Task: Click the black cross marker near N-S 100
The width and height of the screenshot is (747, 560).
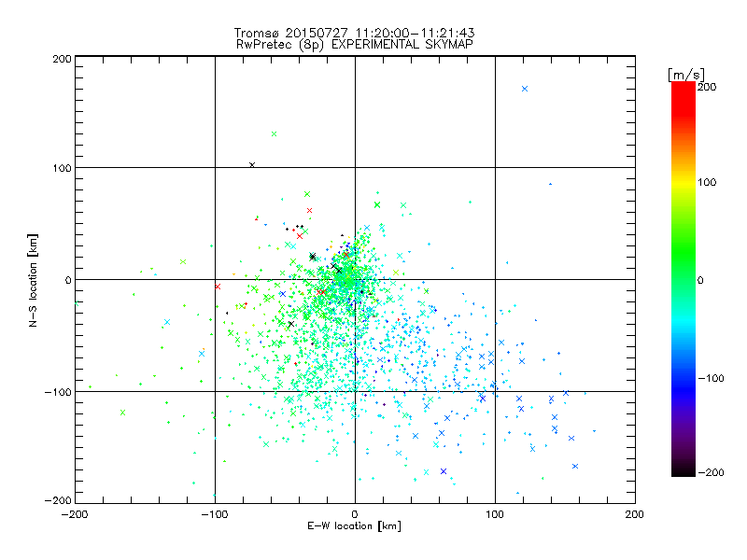Action: click(x=252, y=165)
